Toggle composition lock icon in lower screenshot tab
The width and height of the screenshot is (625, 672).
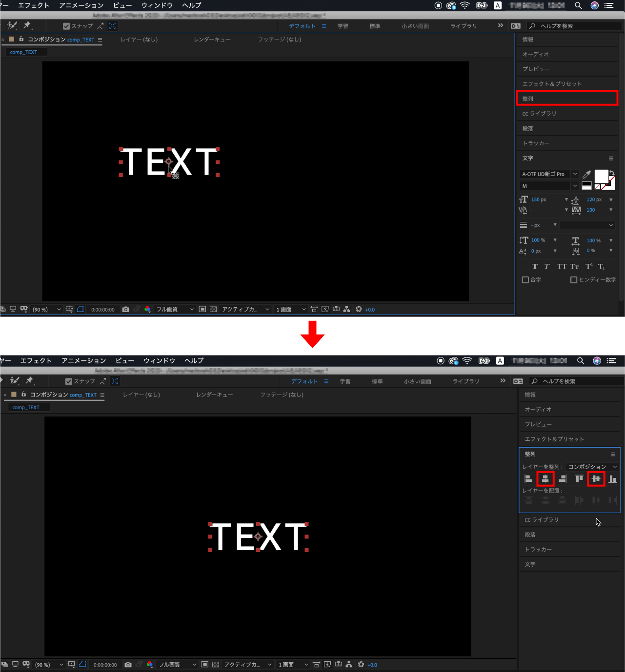pyautogui.click(x=23, y=394)
